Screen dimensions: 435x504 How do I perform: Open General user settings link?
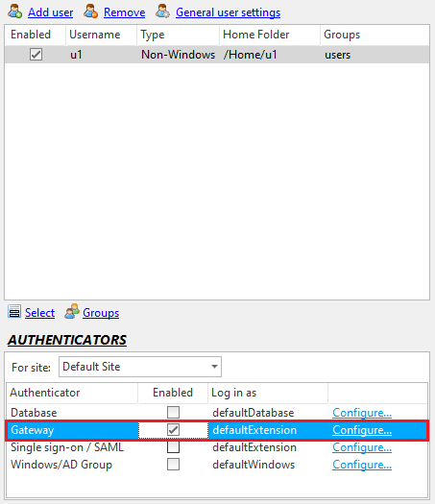[x=228, y=12]
